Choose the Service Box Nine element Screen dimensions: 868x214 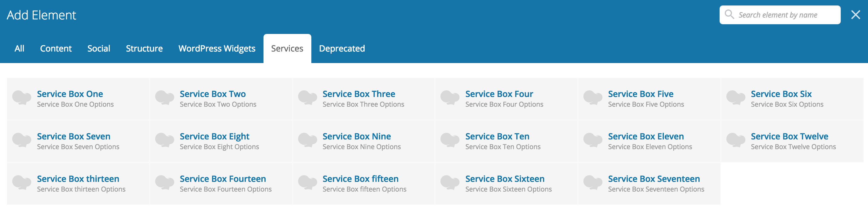tap(356, 137)
